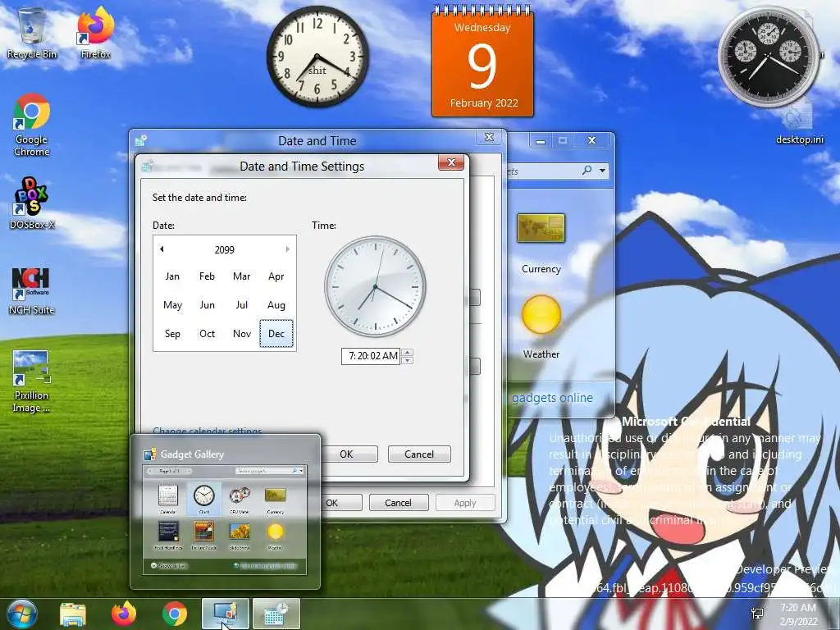
Task: Select Jul in the month grid
Action: pos(242,305)
